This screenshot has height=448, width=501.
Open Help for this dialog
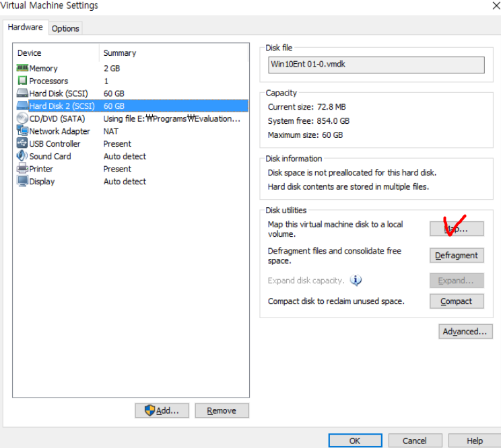(475, 441)
